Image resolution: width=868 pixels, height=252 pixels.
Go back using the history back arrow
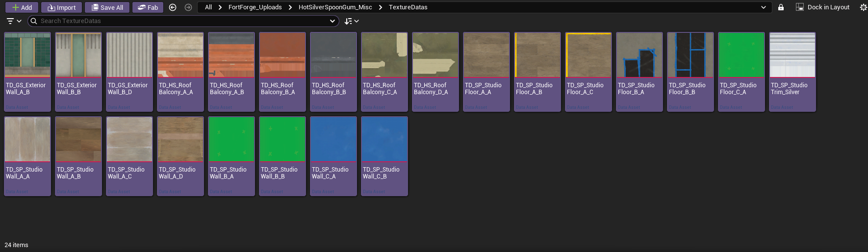click(173, 7)
